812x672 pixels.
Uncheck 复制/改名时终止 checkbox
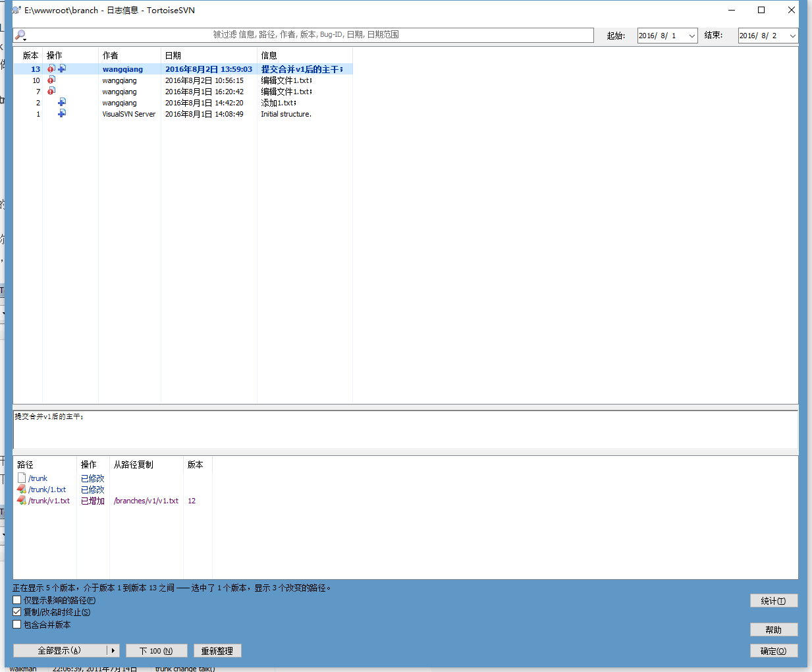(17, 612)
